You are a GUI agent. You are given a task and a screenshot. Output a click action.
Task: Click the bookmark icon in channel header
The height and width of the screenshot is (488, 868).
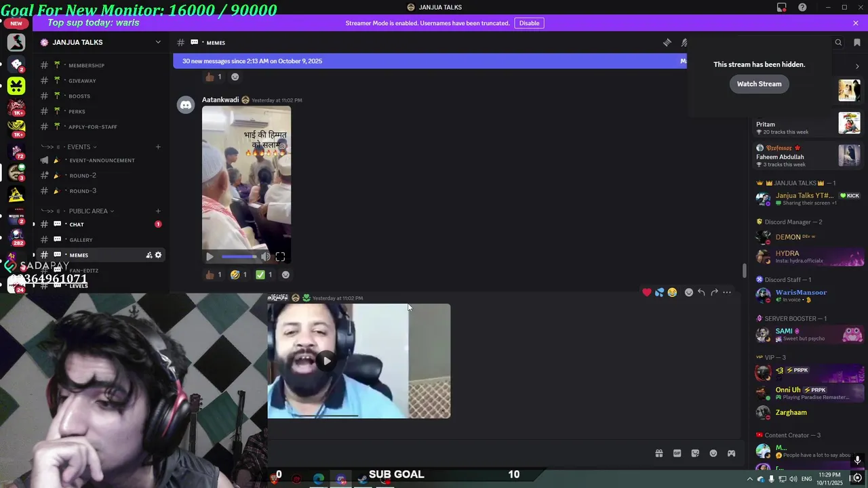[x=856, y=43]
